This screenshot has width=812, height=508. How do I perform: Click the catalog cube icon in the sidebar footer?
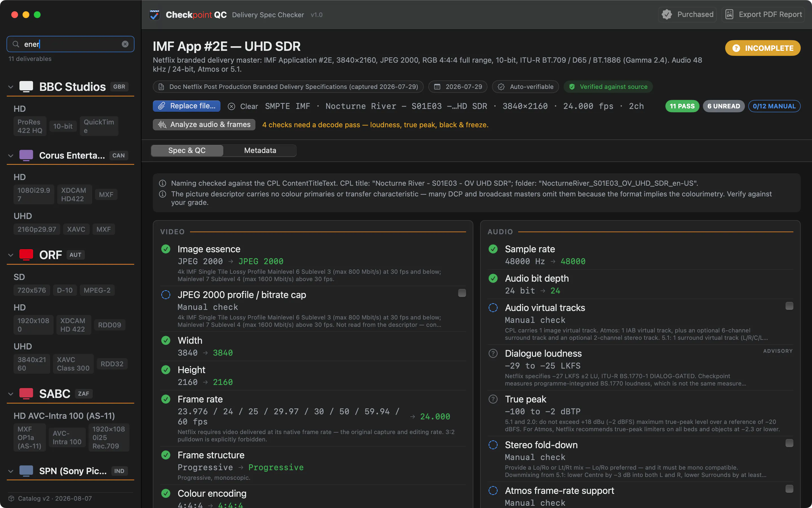point(11,498)
